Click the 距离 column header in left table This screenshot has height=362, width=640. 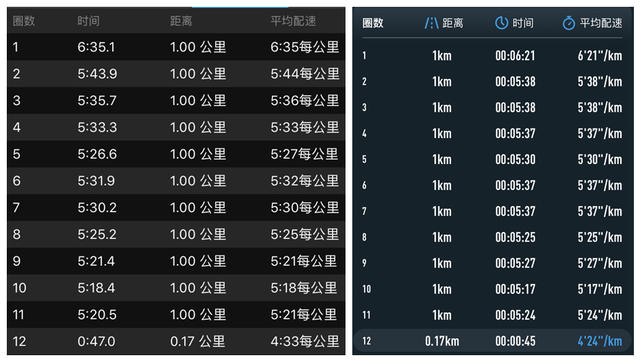[x=181, y=20]
